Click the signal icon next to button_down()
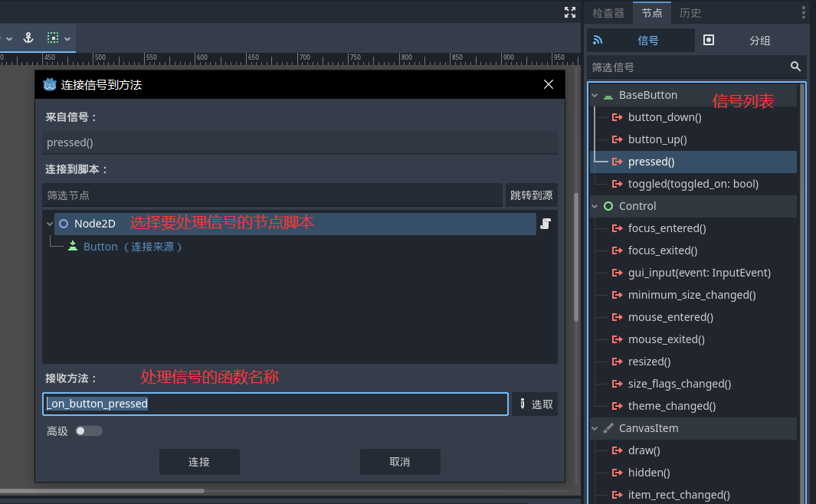The width and height of the screenshot is (816, 504). pyautogui.click(x=617, y=117)
